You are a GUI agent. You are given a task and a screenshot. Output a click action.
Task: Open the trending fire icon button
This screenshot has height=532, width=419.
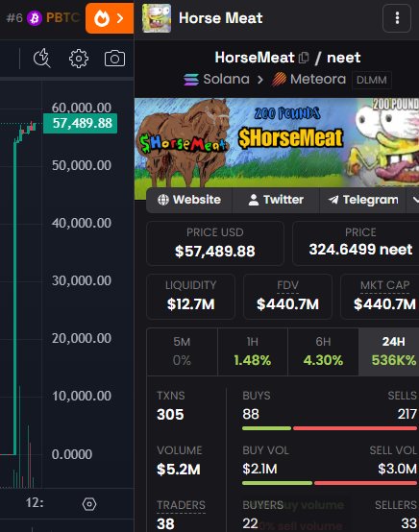[110, 18]
